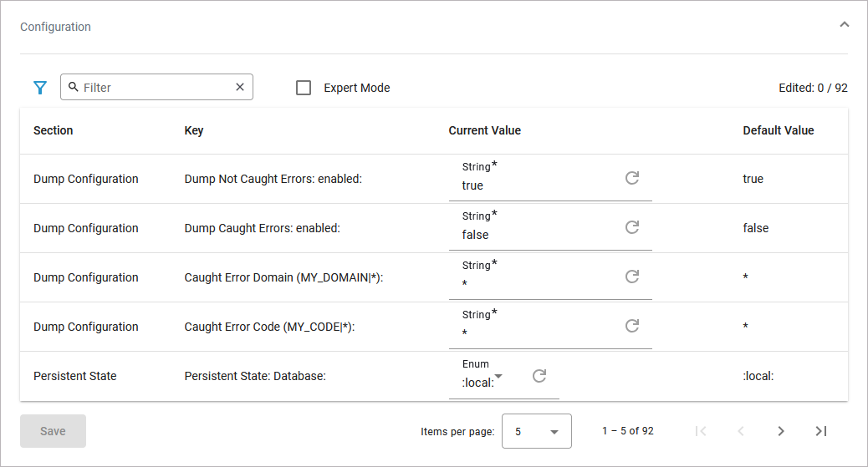Open the Items per page dropdown
The height and width of the screenshot is (467, 868).
coord(536,431)
